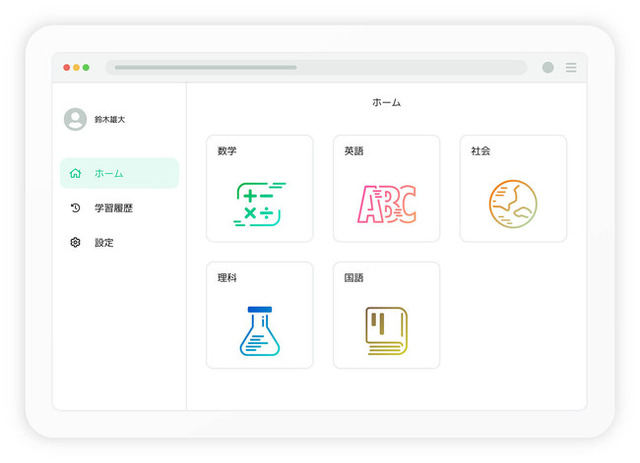The width and height of the screenshot is (640, 463).
Task: Click the browser address bar
Action: click(316, 67)
